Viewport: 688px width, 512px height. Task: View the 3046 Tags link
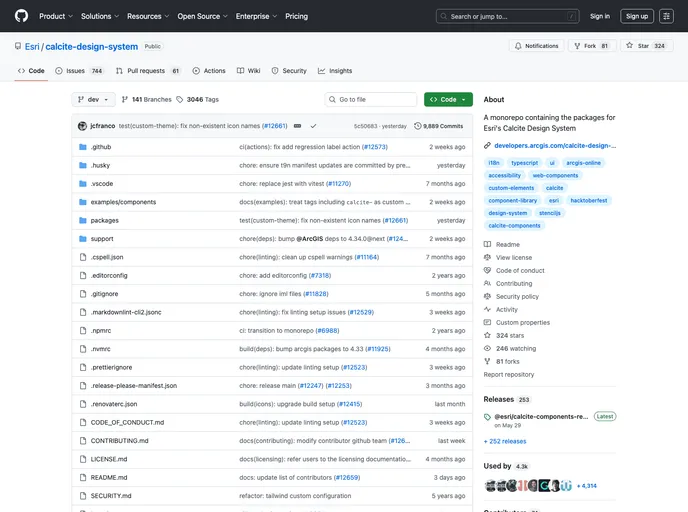pos(197,100)
